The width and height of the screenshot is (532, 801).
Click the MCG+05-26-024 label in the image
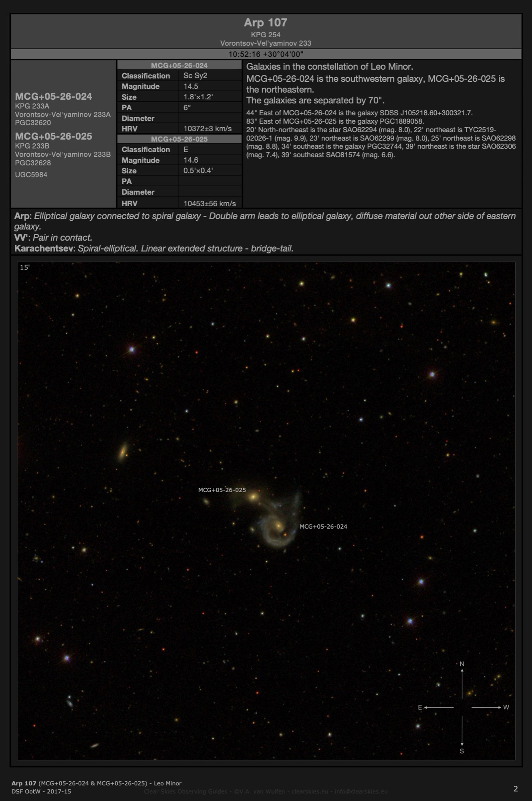(x=323, y=527)
